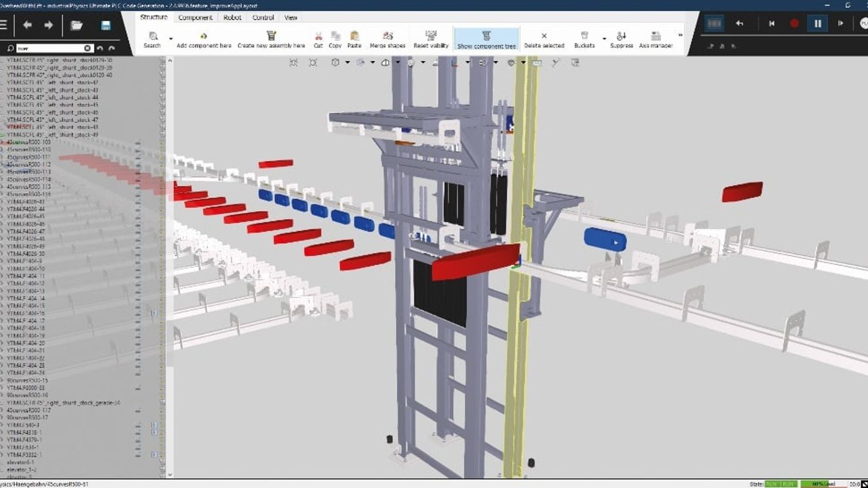868x488 pixels.
Task: Select 45curvesR500-110 in the tree
Action: click(29, 149)
